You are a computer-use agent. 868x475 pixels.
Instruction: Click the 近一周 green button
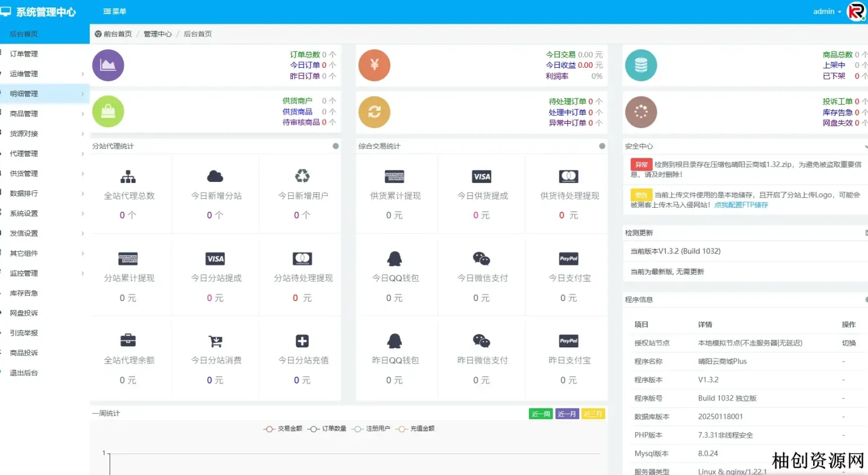541,414
